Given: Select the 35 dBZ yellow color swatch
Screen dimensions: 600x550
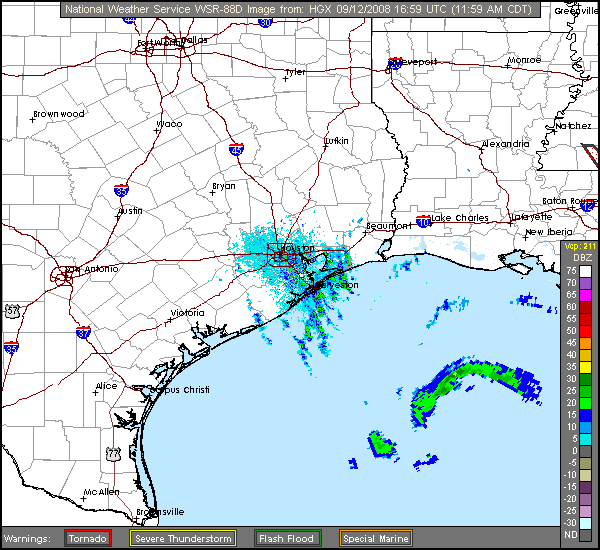Looking at the screenshot, I should click(x=585, y=367).
